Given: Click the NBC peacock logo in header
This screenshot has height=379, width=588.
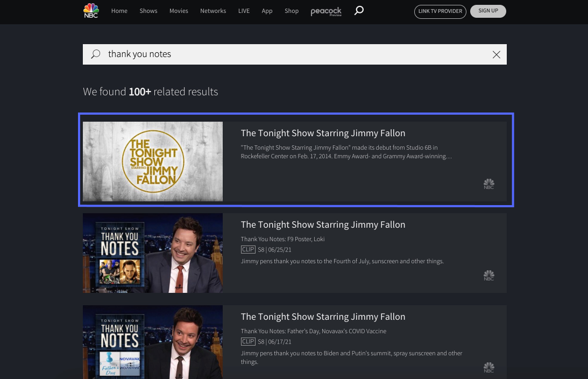Looking at the screenshot, I should point(91,11).
